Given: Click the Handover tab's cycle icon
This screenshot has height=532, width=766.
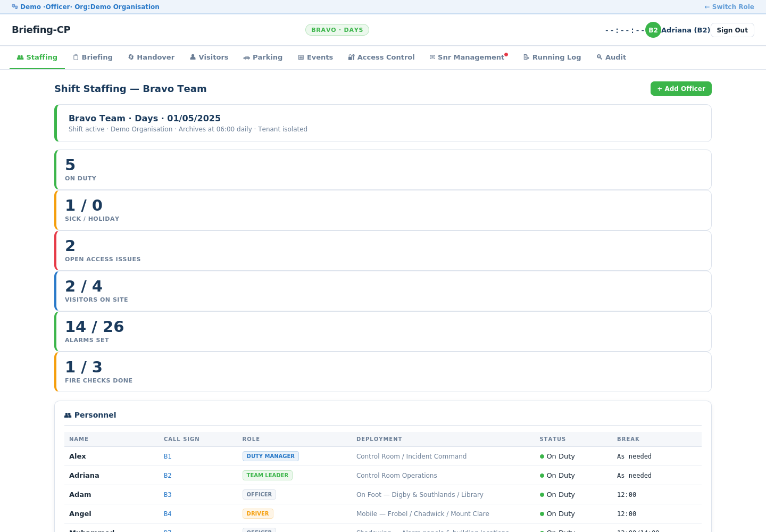Looking at the screenshot, I should click(x=131, y=57).
